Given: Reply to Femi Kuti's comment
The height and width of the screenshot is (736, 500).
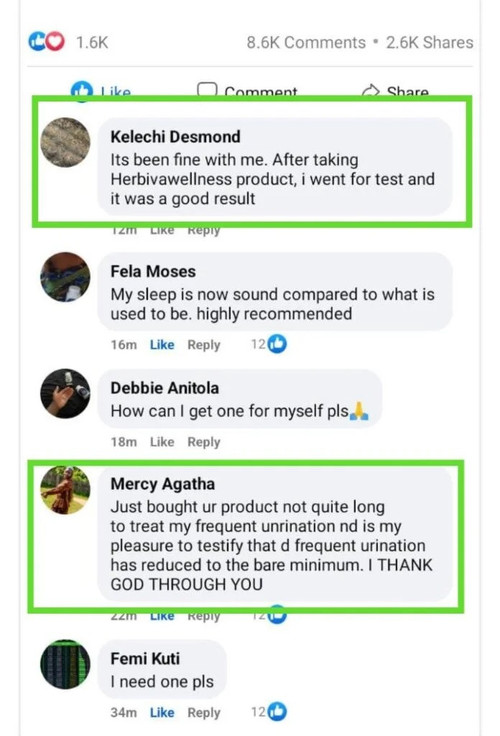Looking at the screenshot, I should (204, 713).
